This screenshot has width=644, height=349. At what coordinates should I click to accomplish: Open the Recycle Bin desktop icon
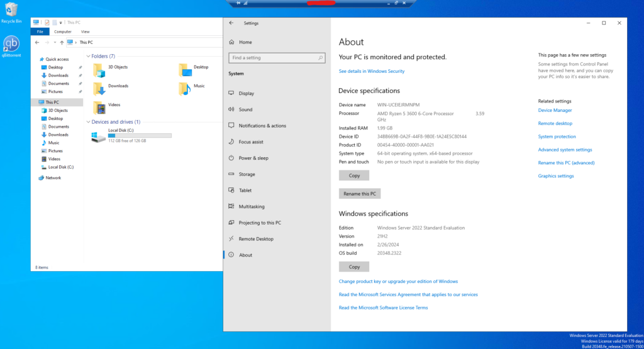(x=11, y=13)
